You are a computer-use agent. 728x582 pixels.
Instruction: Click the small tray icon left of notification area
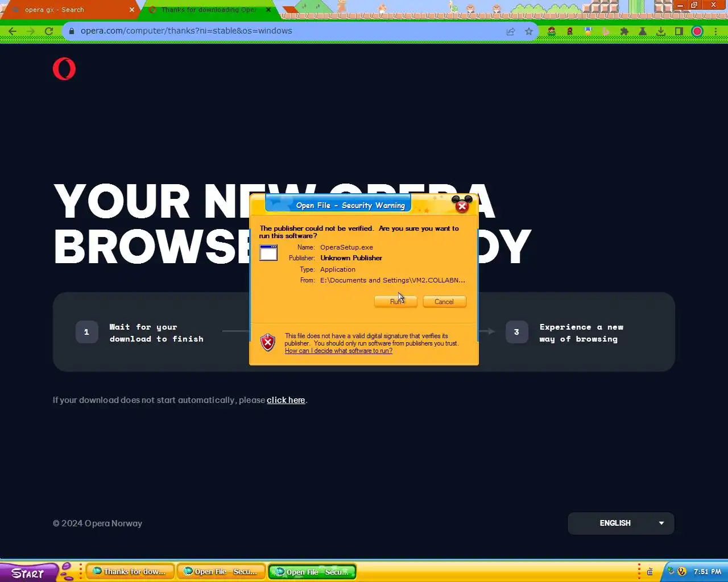point(650,572)
